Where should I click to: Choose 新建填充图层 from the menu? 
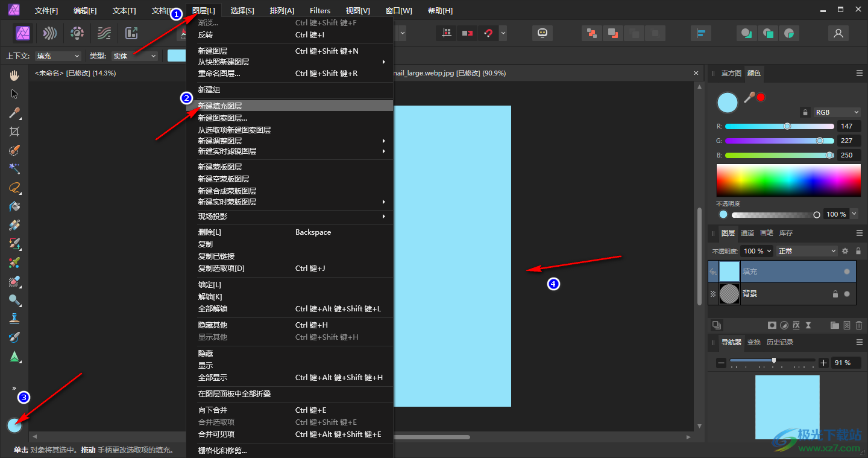(220, 106)
